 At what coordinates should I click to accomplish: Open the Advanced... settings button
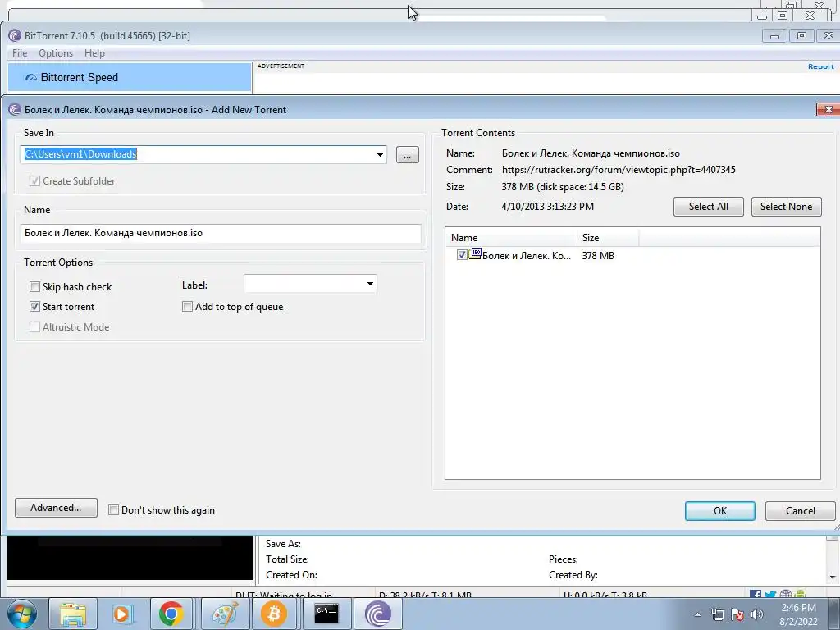tap(56, 508)
